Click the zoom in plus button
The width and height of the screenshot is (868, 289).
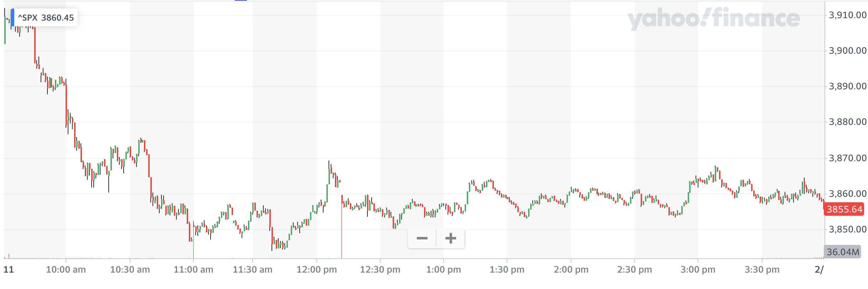[451, 238]
